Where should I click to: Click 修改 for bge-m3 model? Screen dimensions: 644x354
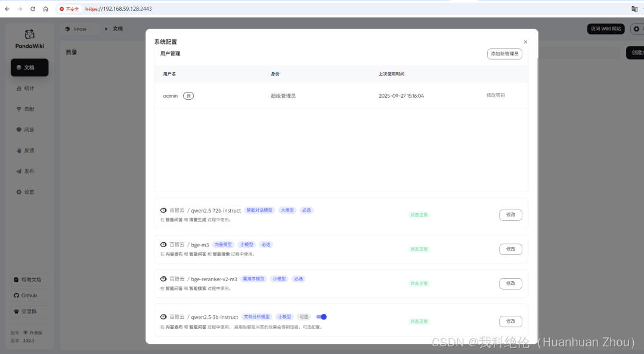pos(510,249)
